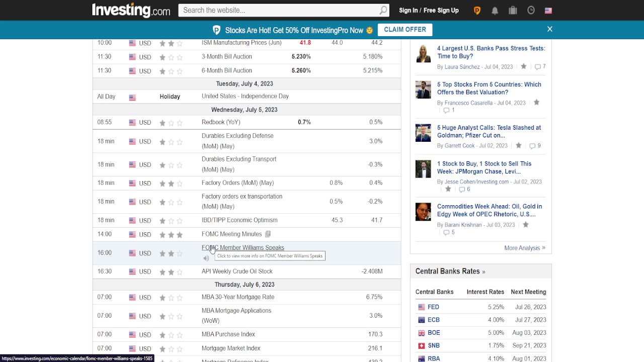The image size is (644, 362).
Task: Click the Investing.com logo
Action: coord(131,10)
